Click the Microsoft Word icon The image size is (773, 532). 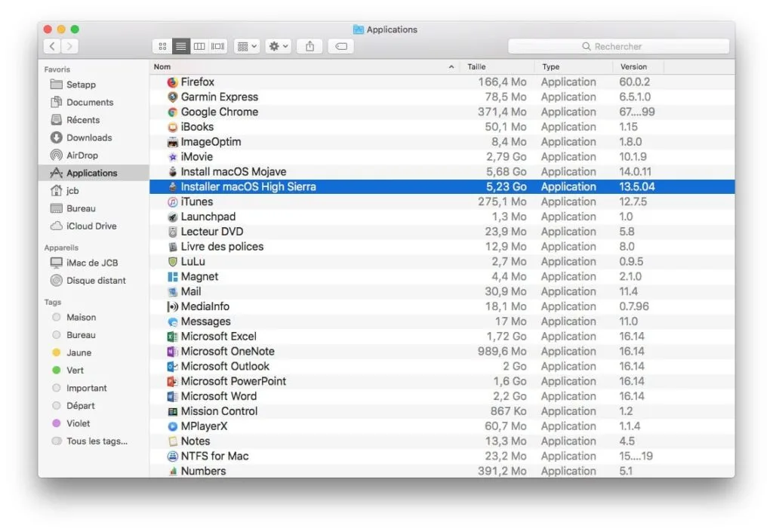coord(172,396)
